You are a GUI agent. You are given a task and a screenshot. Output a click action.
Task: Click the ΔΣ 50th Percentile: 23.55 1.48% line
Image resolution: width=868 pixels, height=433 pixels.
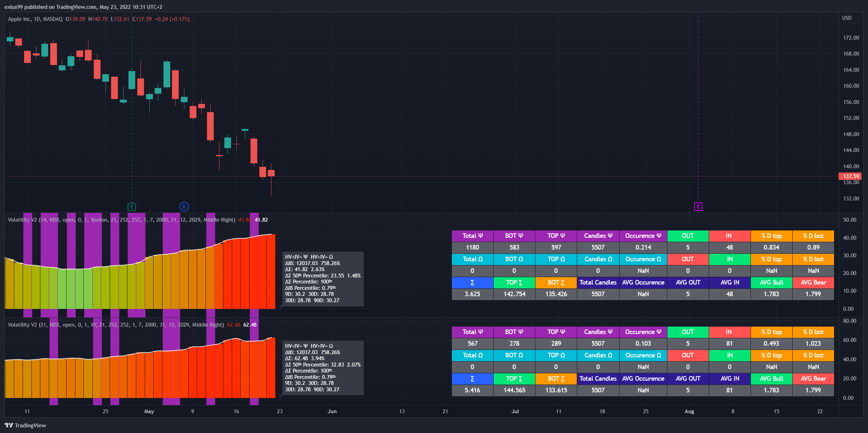(323, 276)
